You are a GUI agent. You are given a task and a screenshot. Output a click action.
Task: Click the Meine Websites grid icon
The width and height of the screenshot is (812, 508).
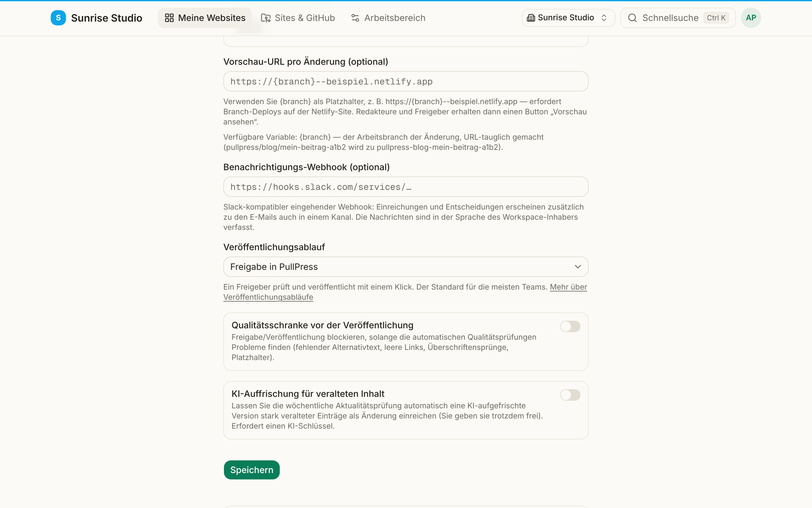click(169, 18)
